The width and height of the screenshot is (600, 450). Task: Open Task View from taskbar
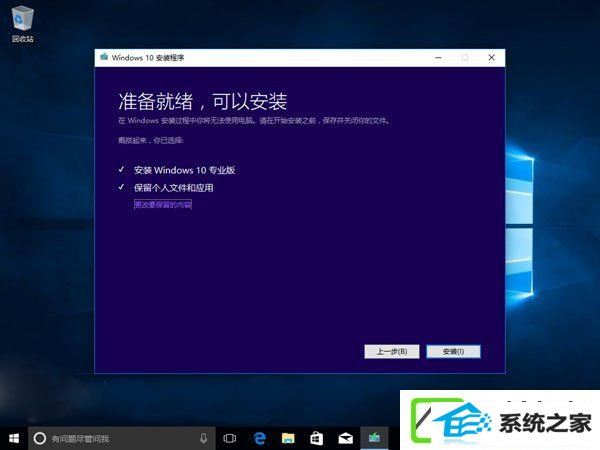(x=230, y=438)
